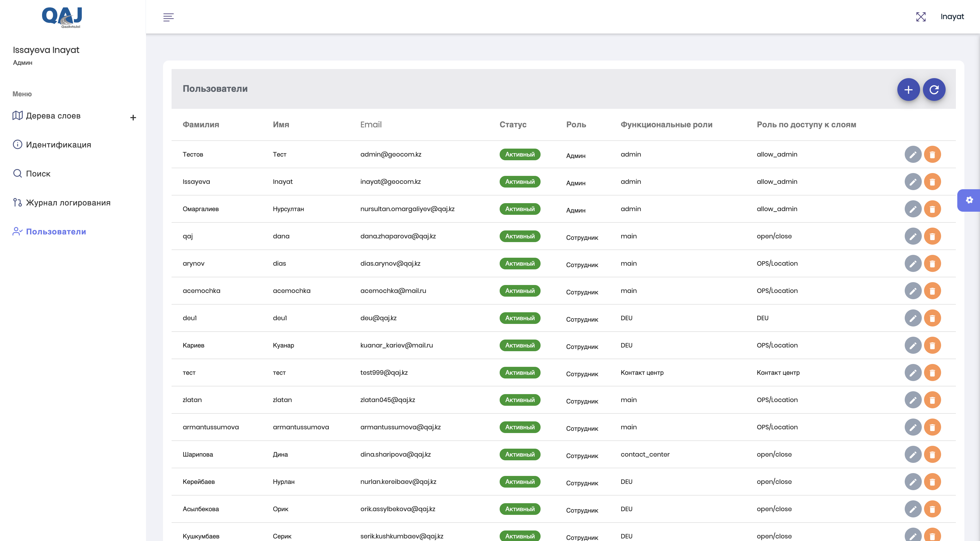
Task: Open Идентификация menu item
Action: point(58,145)
